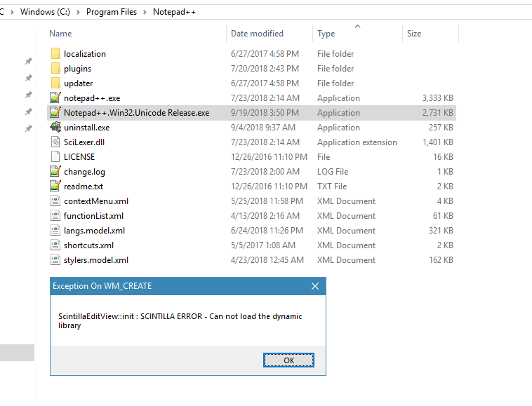Click the langs.model.xml file icon
Viewport: 532px width, 406px height.
[x=55, y=231]
